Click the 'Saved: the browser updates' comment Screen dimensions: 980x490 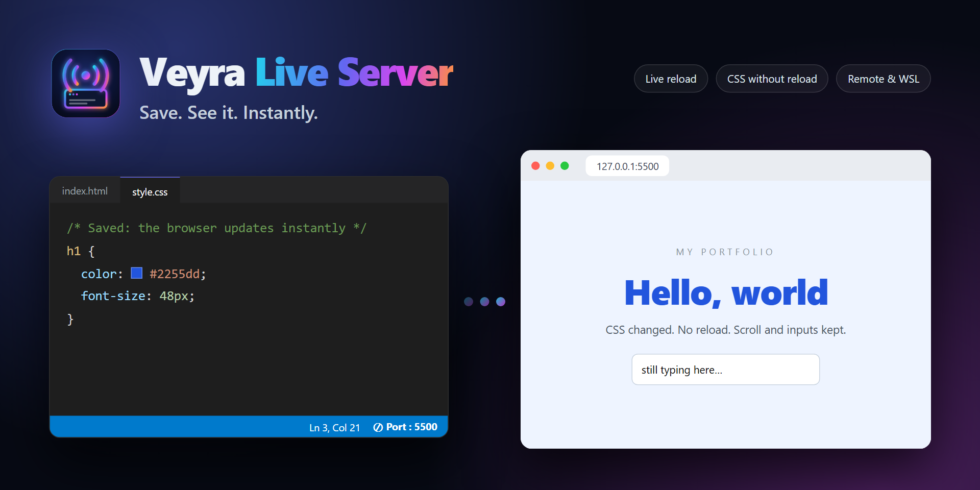216,228
